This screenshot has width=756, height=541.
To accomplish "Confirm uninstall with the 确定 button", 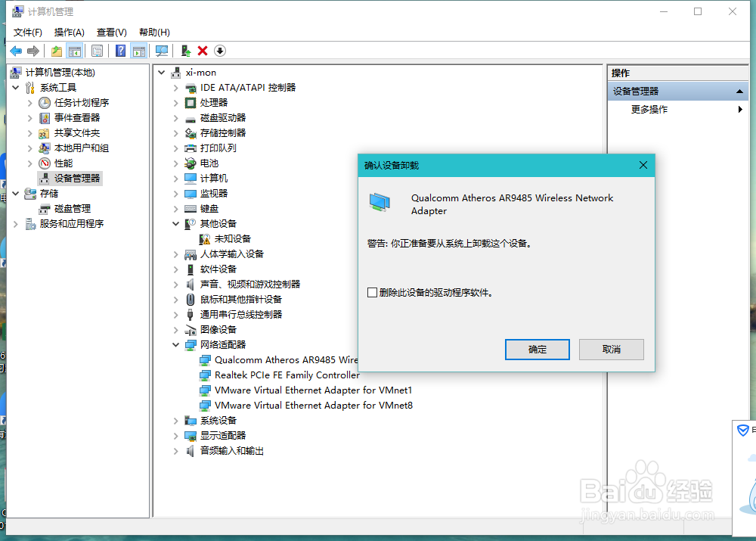I will (x=537, y=350).
